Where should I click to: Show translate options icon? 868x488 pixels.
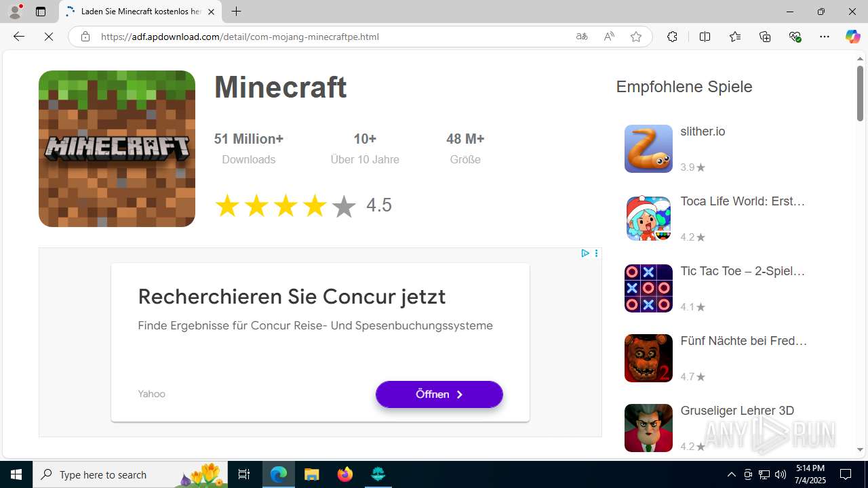pyautogui.click(x=582, y=37)
